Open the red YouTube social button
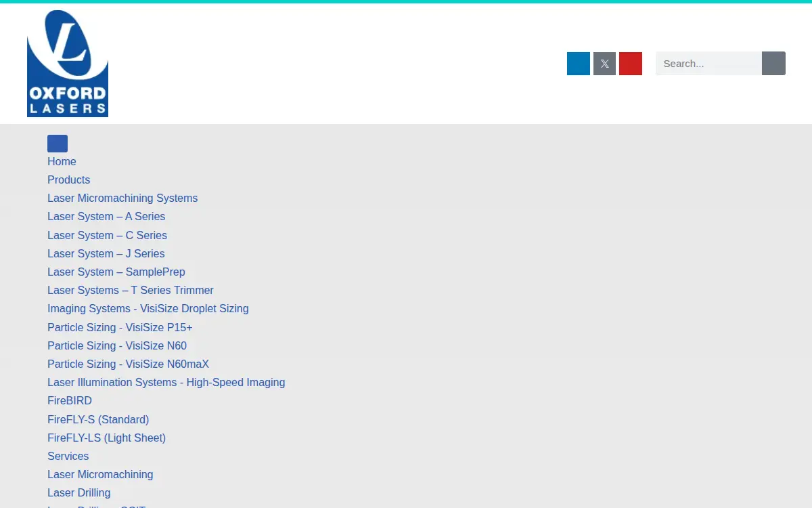The height and width of the screenshot is (508, 812). (x=631, y=64)
